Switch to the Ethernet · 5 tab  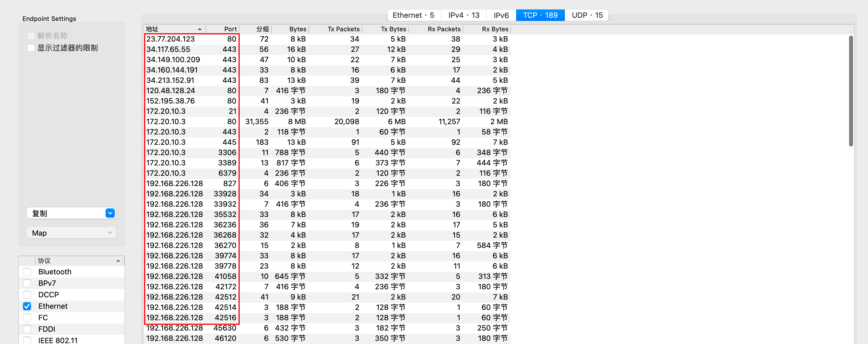coord(413,15)
